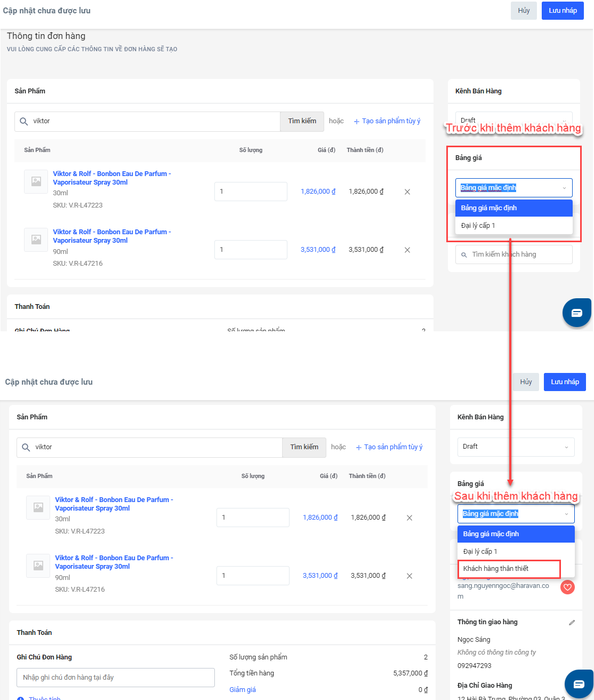Screen dimensions: 594x700
Task: Click the magnifier icon in Tìm kiếm khách hàng field
Action: (x=464, y=255)
